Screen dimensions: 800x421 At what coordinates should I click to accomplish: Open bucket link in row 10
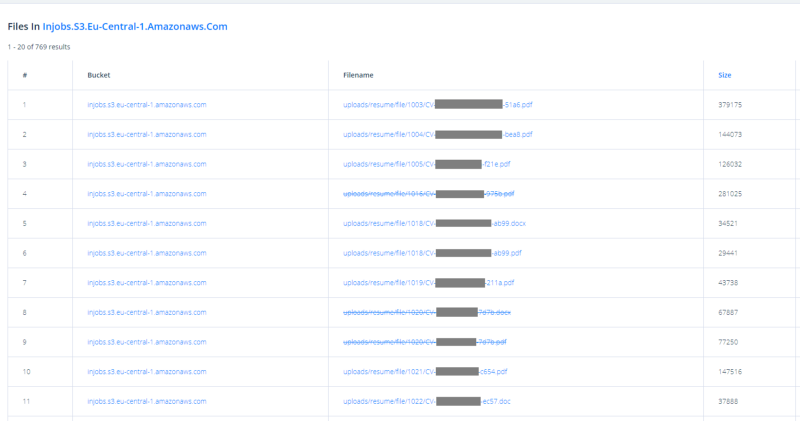147,371
